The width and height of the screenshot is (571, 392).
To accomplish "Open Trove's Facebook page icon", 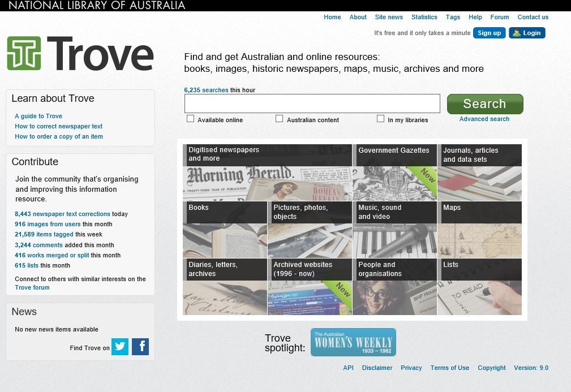I will click(x=140, y=347).
